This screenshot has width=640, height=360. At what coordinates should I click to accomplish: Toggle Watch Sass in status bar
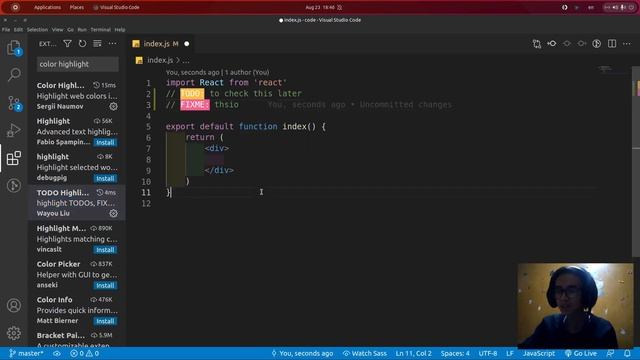[364, 353]
